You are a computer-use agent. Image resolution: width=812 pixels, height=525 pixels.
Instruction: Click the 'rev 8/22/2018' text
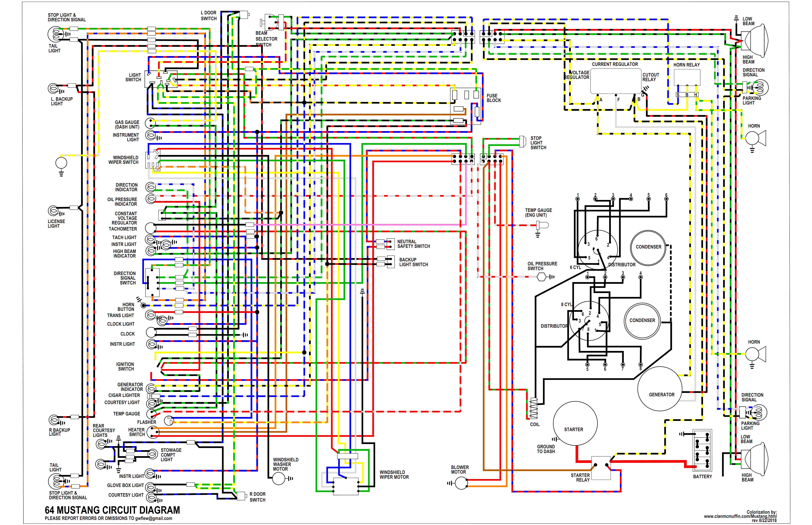pyautogui.click(x=764, y=521)
